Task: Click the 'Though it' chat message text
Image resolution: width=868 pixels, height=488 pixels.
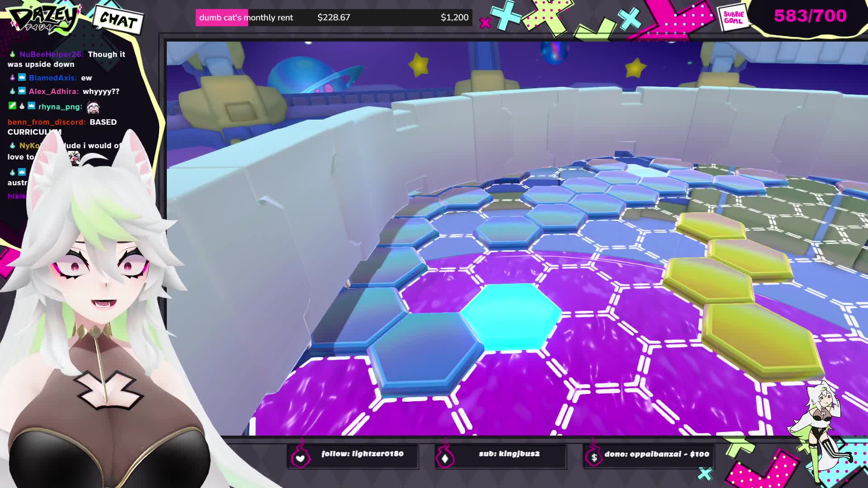Action: pos(107,54)
